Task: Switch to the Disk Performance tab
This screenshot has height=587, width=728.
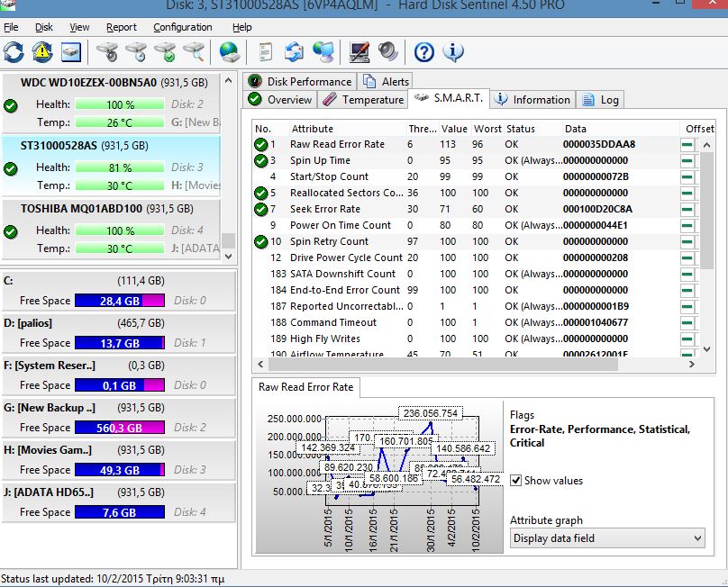Action: [x=300, y=81]
